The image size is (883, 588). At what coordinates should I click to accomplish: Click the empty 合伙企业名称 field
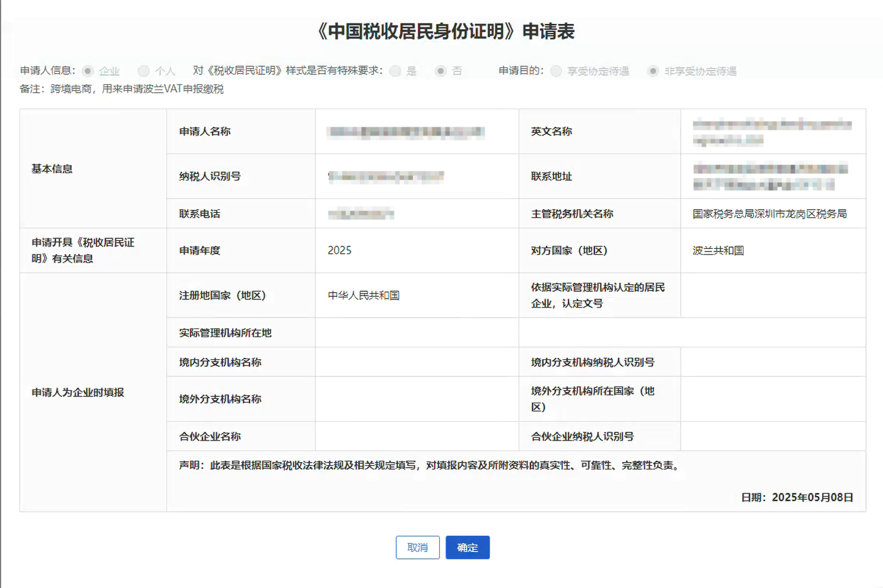pyautogui.click(x=416, y=436)
